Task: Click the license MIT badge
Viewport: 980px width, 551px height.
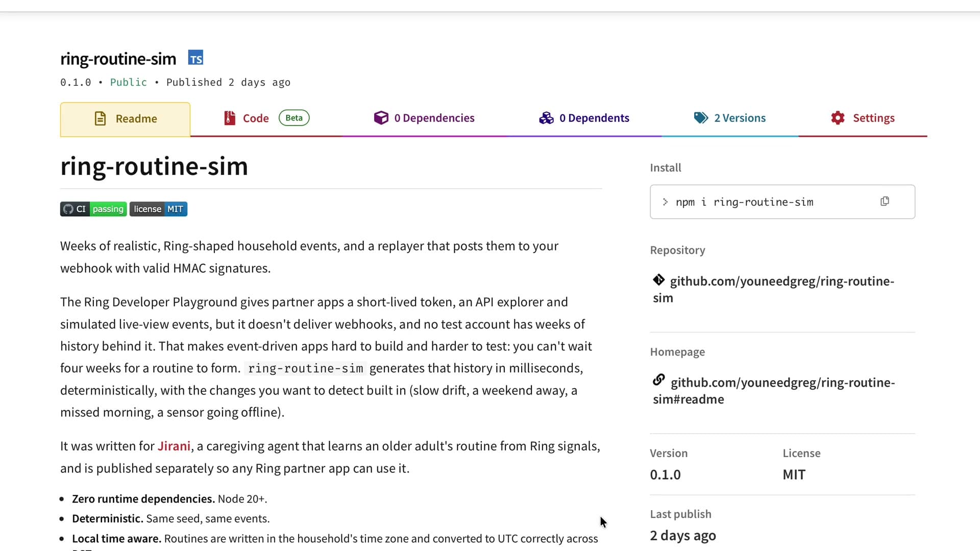Action: coord(158,209)
